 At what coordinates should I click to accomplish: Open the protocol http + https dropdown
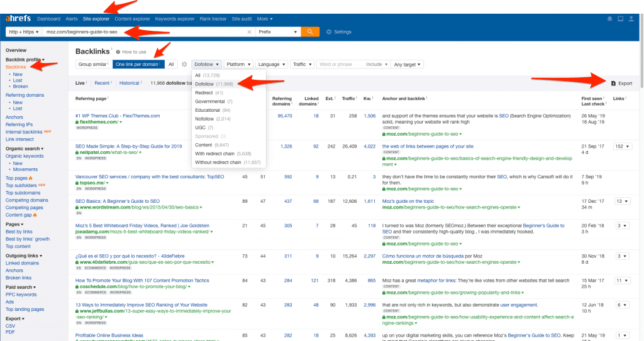(x=24, y=32)
